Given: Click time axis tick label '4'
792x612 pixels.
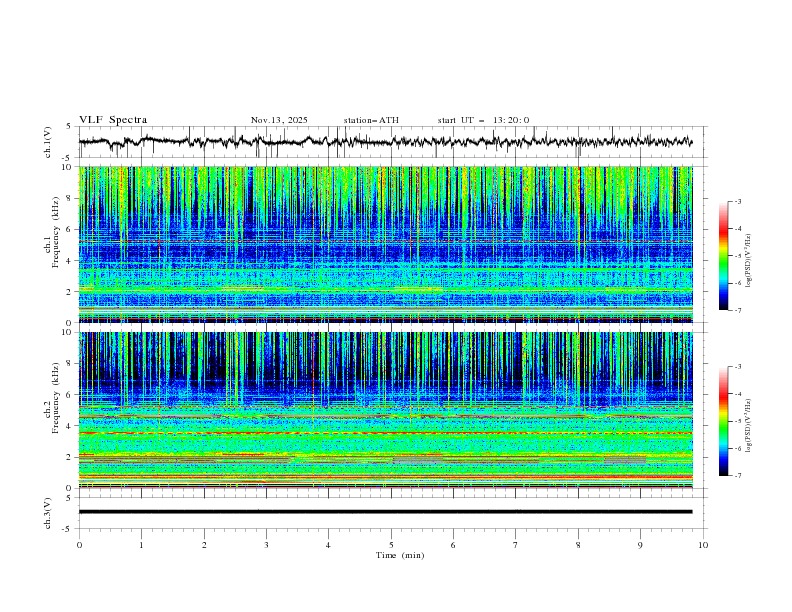Looking at the screenshot, I should (328, 545).
